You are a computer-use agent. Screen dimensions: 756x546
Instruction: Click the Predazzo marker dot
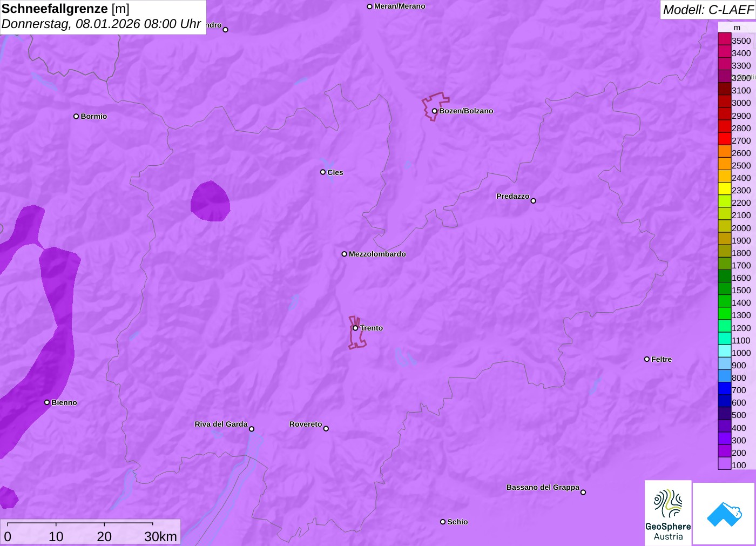534,201
